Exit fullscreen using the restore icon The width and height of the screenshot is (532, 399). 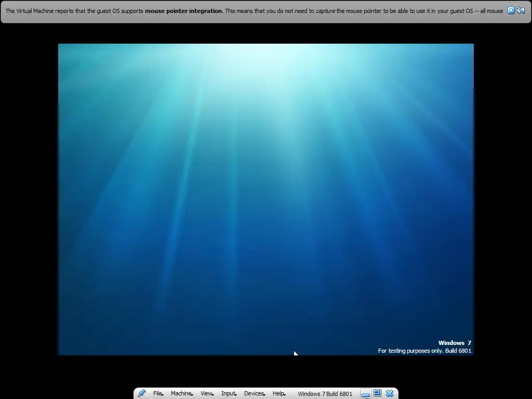coord(377,393)
